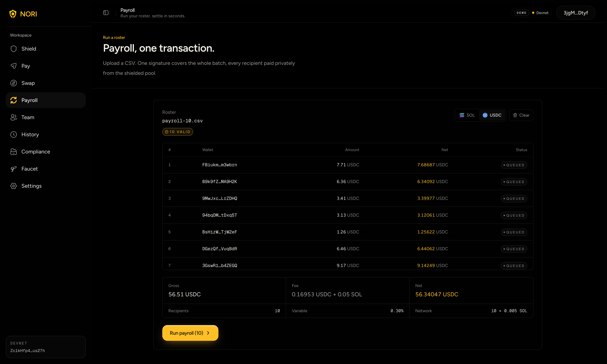Screen dimensions: 607x364
Task: Click wallet 3GswR1...b4ZEGQ
Action: pyautogui.click(x=220, y=266)
